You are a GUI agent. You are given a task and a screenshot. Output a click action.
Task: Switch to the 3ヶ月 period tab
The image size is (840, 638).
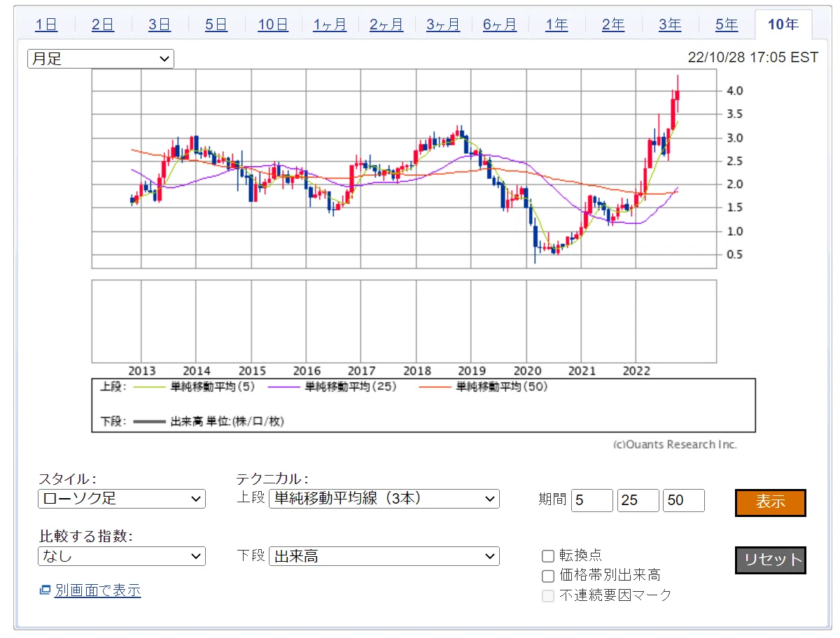click(x=443, y=24)
